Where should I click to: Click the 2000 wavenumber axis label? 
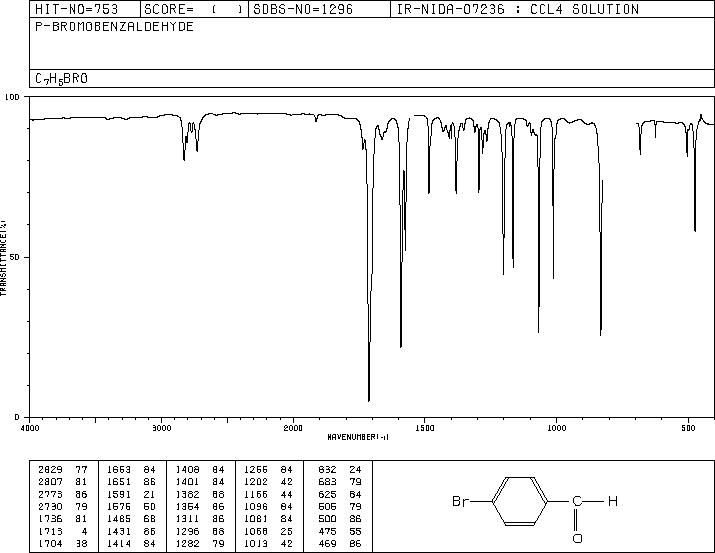pyautogui.click(x=293, y=428)
